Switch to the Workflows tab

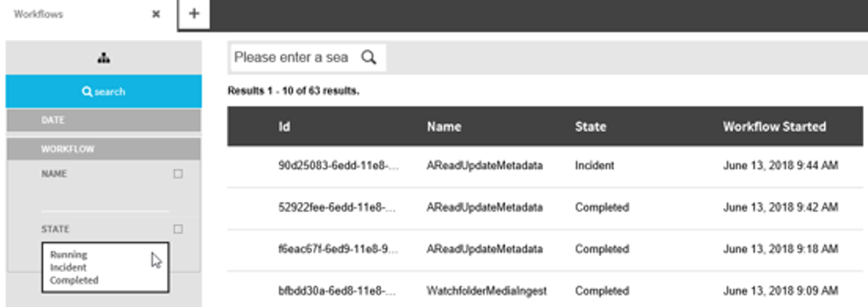click(39, 14)
